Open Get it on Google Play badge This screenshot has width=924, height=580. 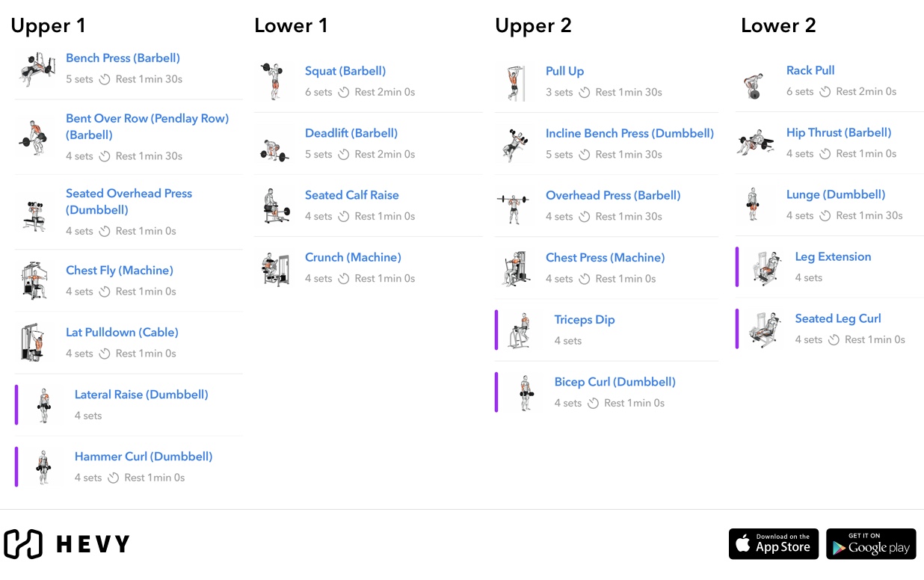[871, 544]
